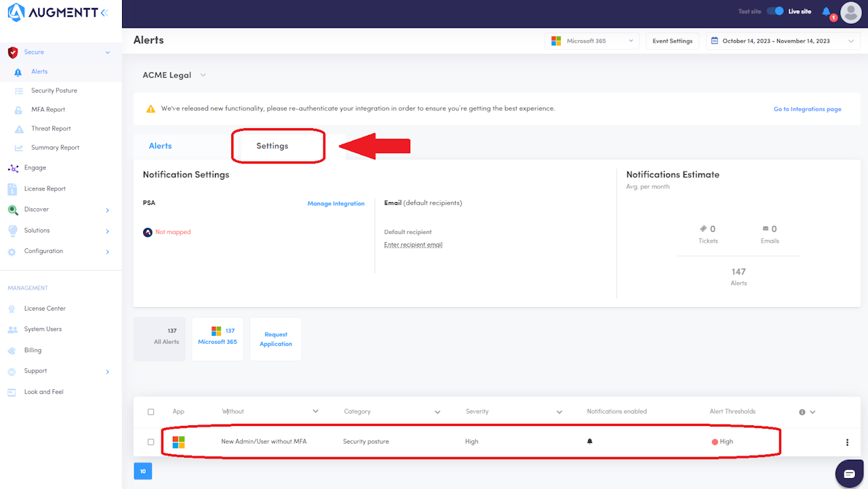Open the chat support widget
Image resolution: width=868 pixels, height=489 pixels.
point(849,473)
